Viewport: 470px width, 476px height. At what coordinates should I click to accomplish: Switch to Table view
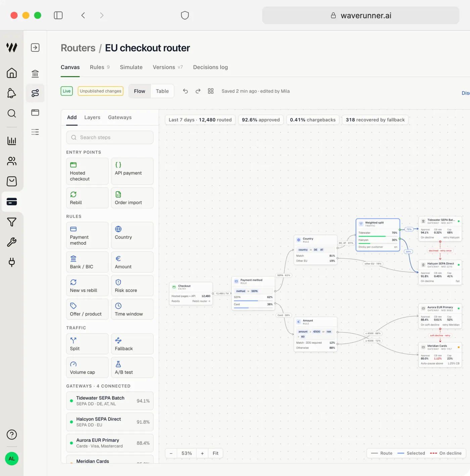tap(162, 91)
